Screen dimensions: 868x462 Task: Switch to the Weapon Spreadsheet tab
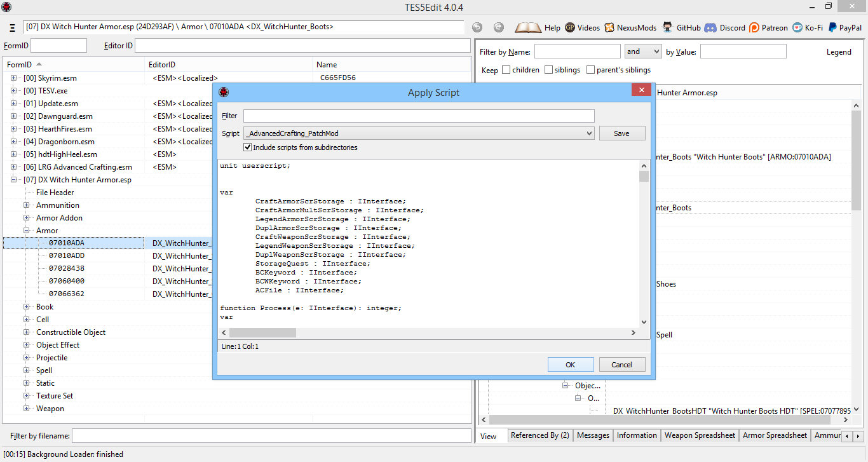point(700,435)
